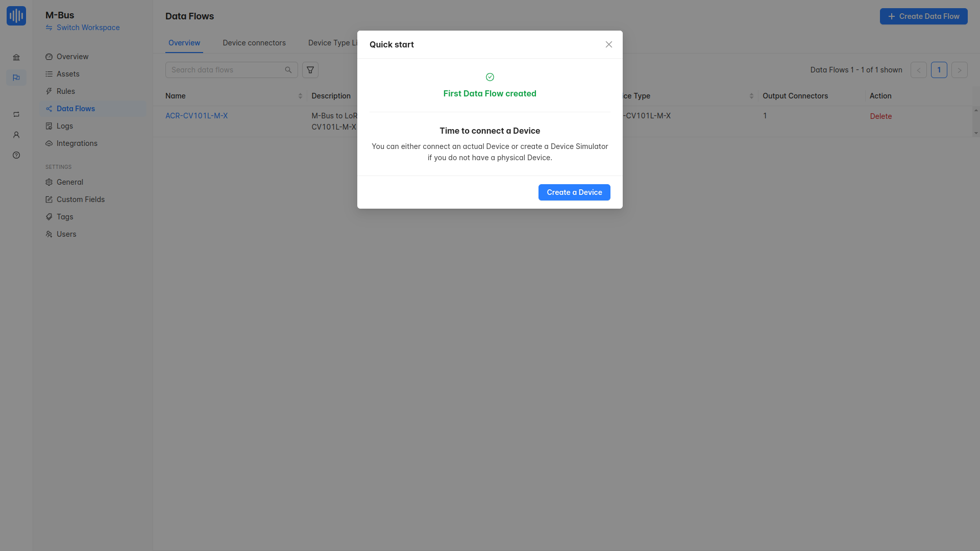This screenshot has height=551, width=980.
Task: Open Integrations in sidebar
Action: pyautogui.click(x=77, y=143)
